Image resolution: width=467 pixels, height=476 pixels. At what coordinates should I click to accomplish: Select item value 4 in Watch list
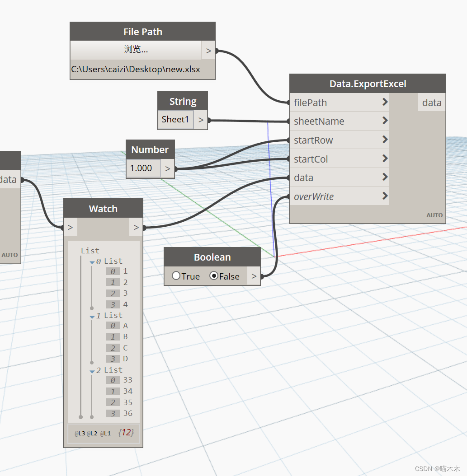coord(126,304)
